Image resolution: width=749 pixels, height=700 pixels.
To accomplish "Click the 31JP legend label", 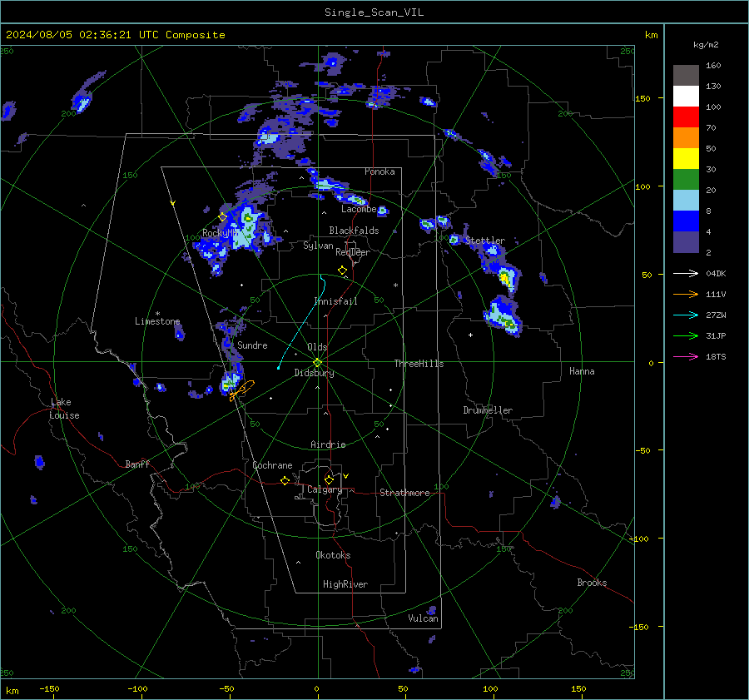I will pyautogui.click(x=716, y=336).
